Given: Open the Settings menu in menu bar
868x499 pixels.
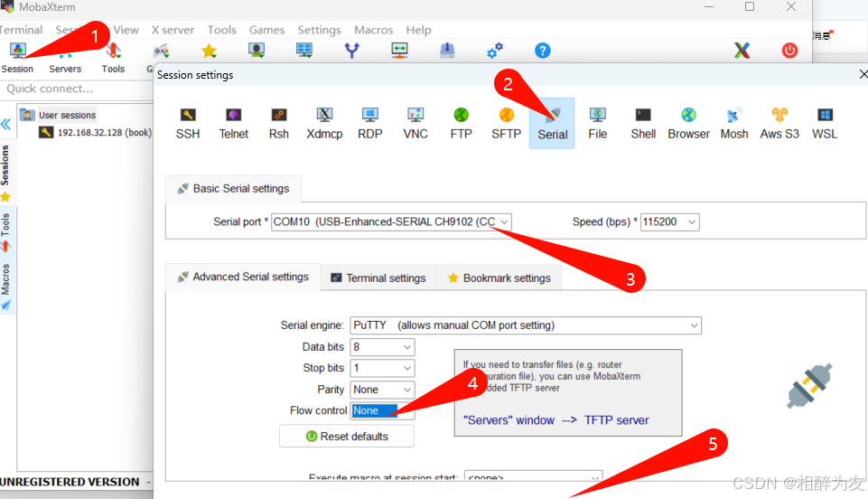Looking at the screenshot, I should pos(319,30).
